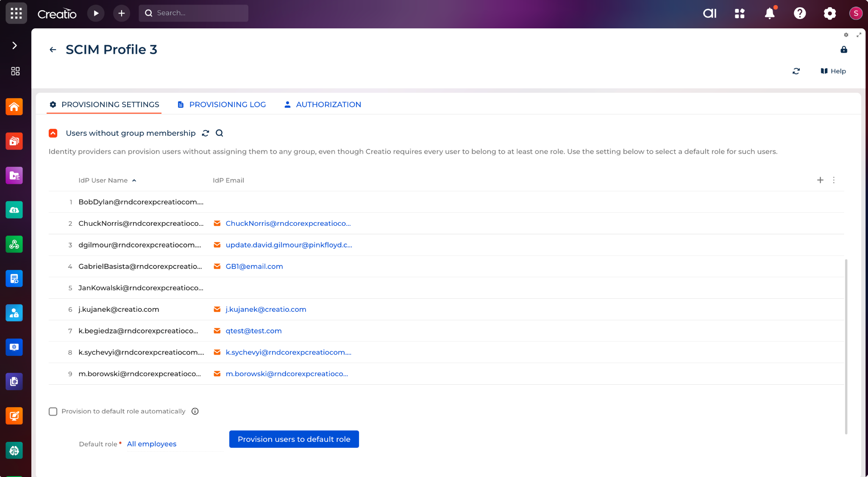Open the Creatio AI assistant icon
The height and width of the screenshot is (477, 868).
coord(709,13)
